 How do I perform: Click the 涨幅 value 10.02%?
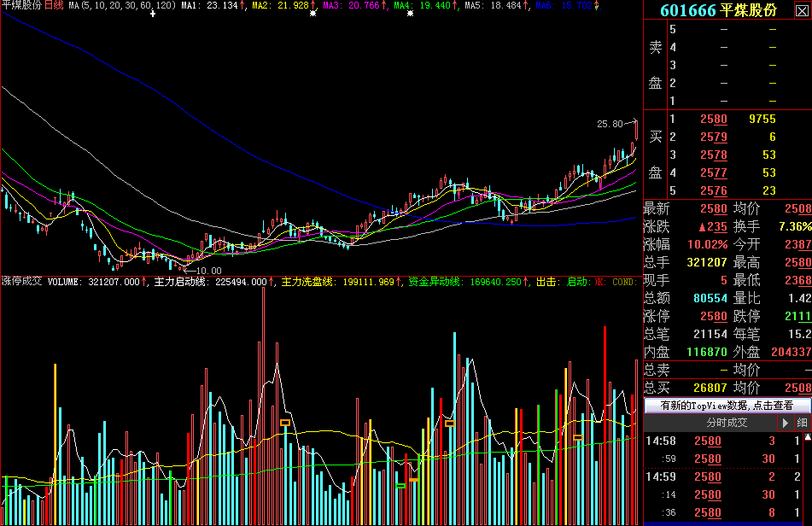[707, 244]
